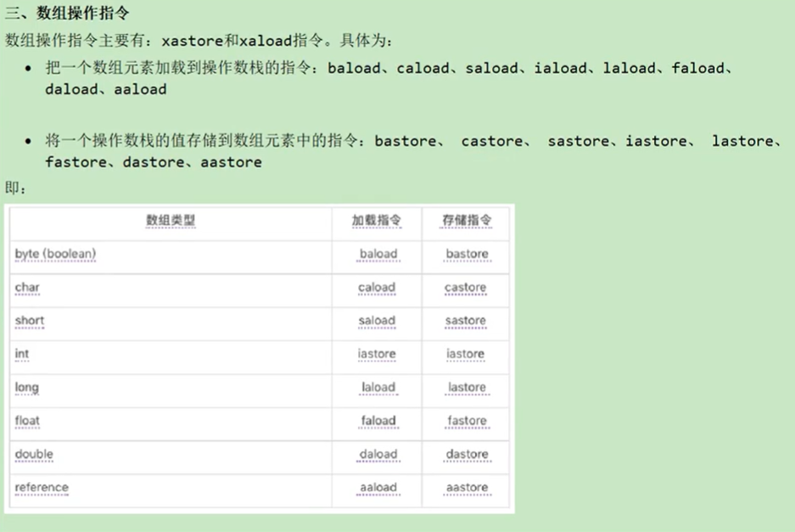Click castore in the table's store column

coord(466,288)
